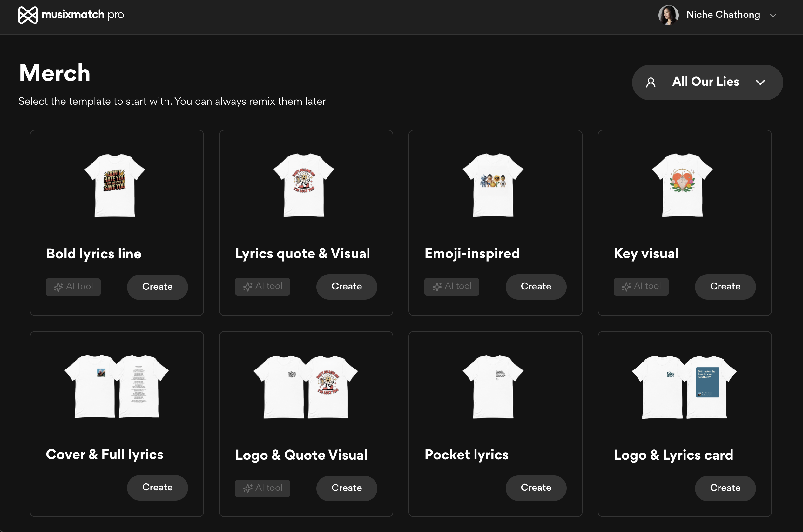The image size is (803, 532).
Task: Click the person icon beside All Our Lies
Action: pos(651,83)
